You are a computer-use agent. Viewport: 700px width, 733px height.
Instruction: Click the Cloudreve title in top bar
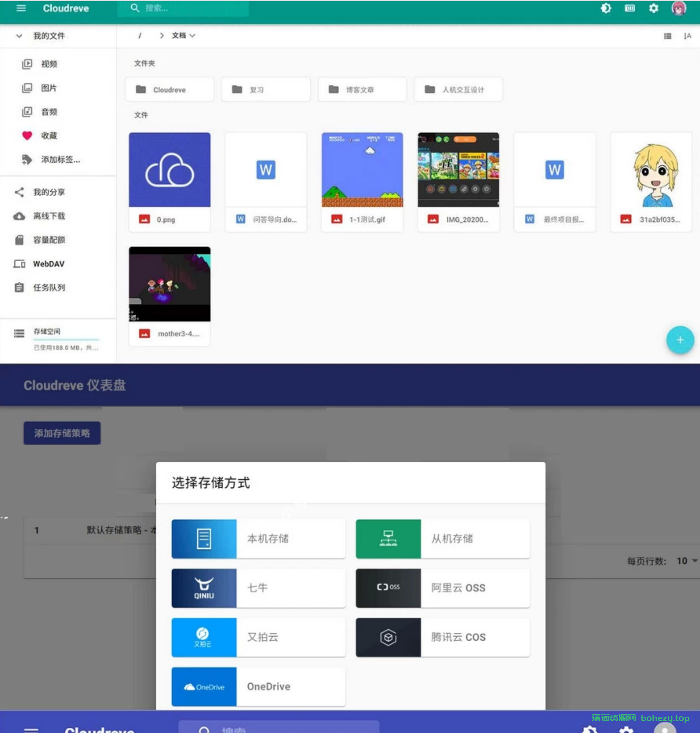pos(66,8)
